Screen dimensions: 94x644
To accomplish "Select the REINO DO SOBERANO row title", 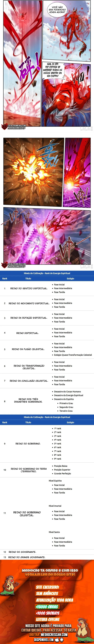I will pos(28,444).
